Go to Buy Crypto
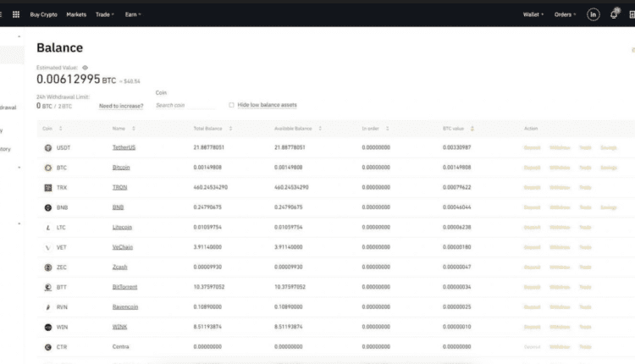 pos(44,14)
